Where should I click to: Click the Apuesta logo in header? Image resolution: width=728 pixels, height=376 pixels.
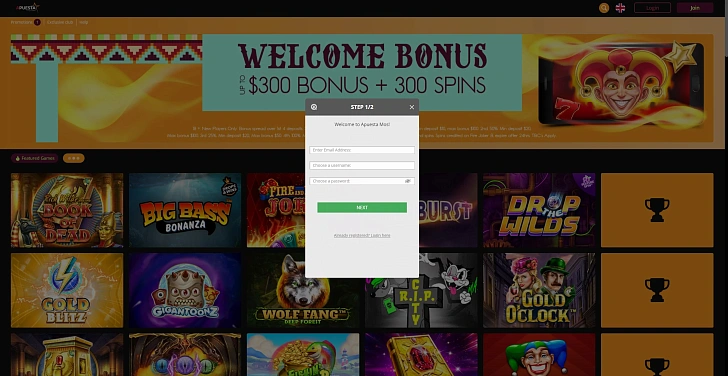(x=27, y=7)
